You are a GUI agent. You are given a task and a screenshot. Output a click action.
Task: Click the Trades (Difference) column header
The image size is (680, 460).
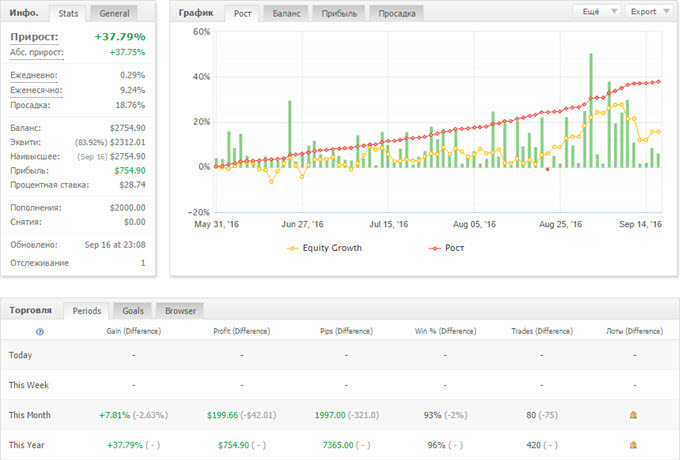click(542, 331)
